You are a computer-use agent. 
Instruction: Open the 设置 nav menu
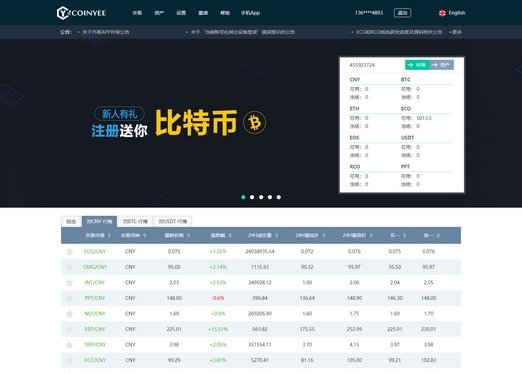tap(181, 13)
